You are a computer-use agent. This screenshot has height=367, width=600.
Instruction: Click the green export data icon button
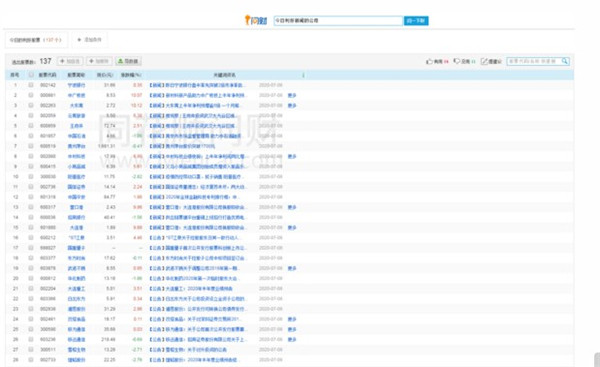(x=128, y=61)
